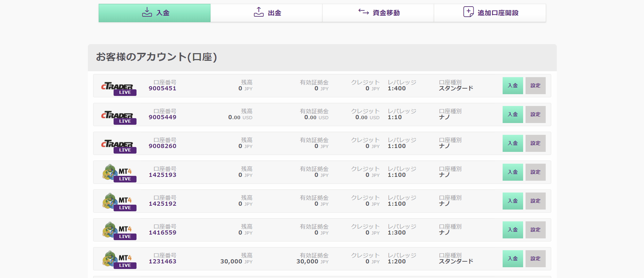This screenshot has width=644, height=278.
Task: Click 入金 for MT4 account 1231463
Action: coord(513,259)
